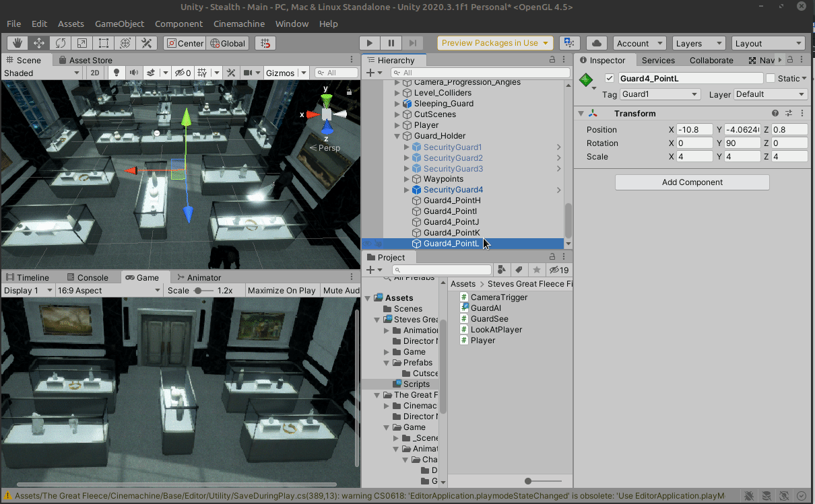Adjust the Game view Scale slider
This screenshot has width=815, height=504.
pyautogui.click(x=198, y=291)
